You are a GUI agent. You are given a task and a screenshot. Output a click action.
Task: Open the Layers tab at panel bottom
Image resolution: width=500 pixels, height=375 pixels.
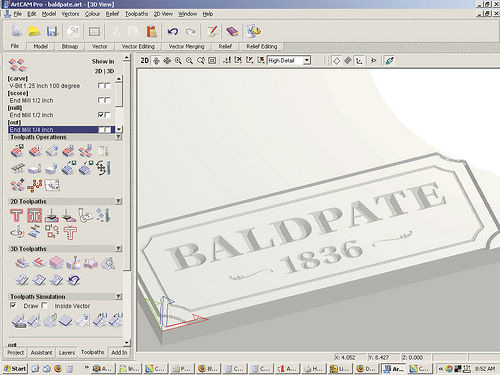click(67, 352)
